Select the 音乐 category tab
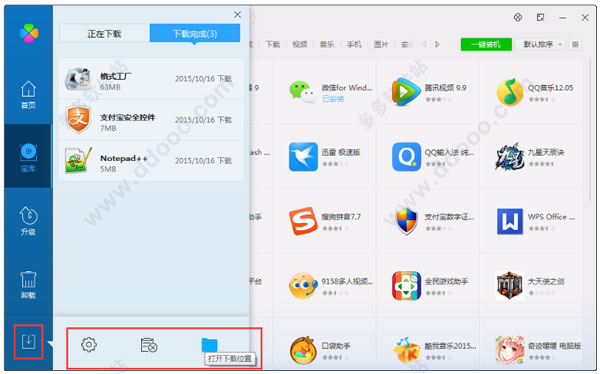The width and height of the screenshot is (600, 374). click(x=327, y=44)
